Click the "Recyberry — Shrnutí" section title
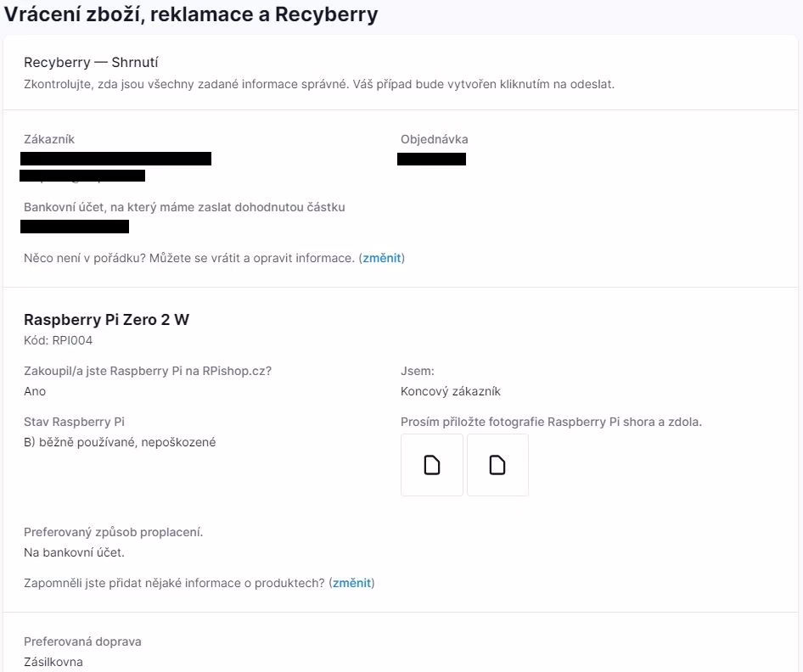The width and height of the screenshot is (803, 672). (x=91, y=62)
